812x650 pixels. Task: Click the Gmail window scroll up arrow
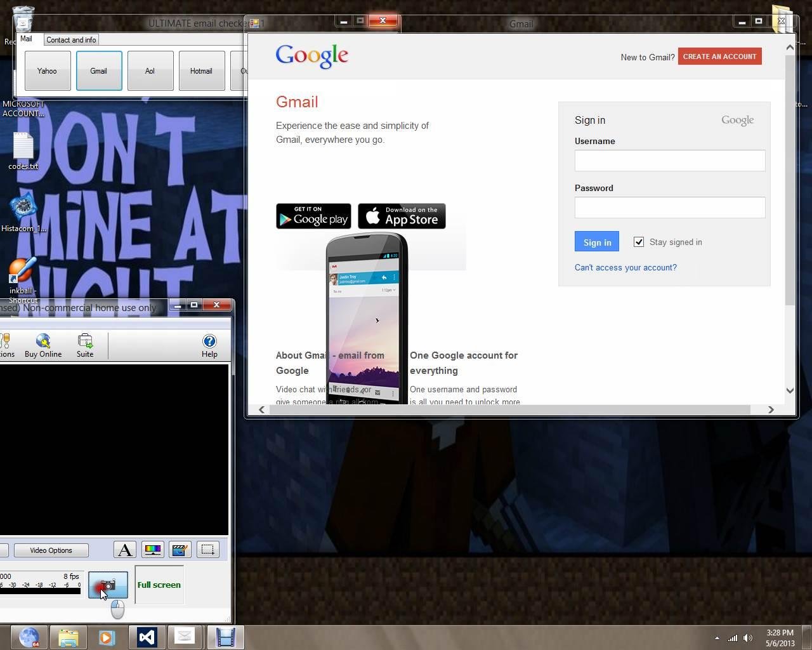pyautogui.click(x=790, y=47)
